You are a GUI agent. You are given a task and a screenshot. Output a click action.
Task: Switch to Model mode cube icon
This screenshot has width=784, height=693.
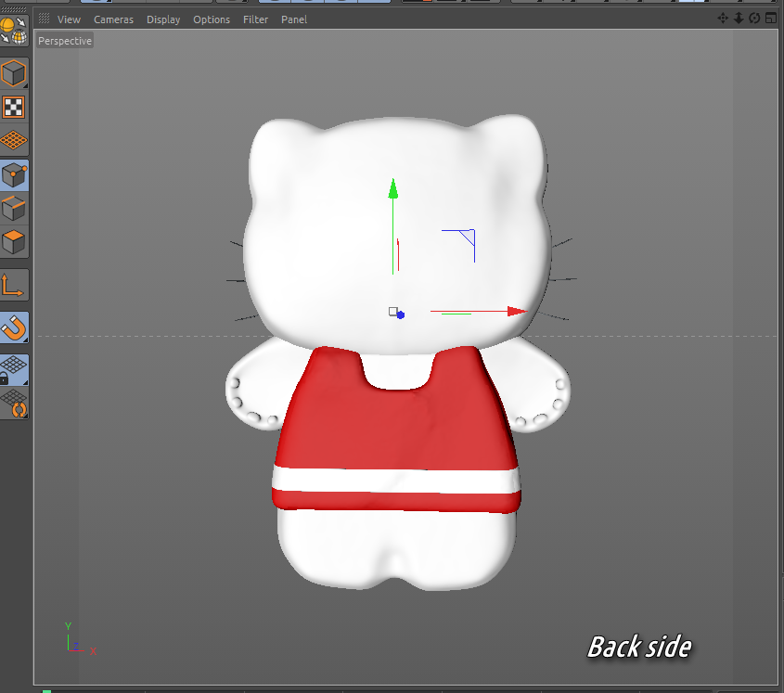tap(14, 73)
